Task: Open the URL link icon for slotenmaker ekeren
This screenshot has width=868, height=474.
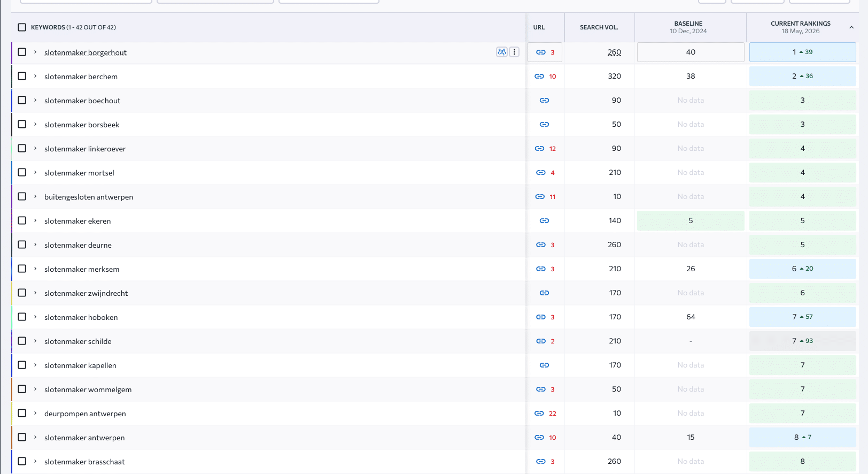Action: (544, 221)
